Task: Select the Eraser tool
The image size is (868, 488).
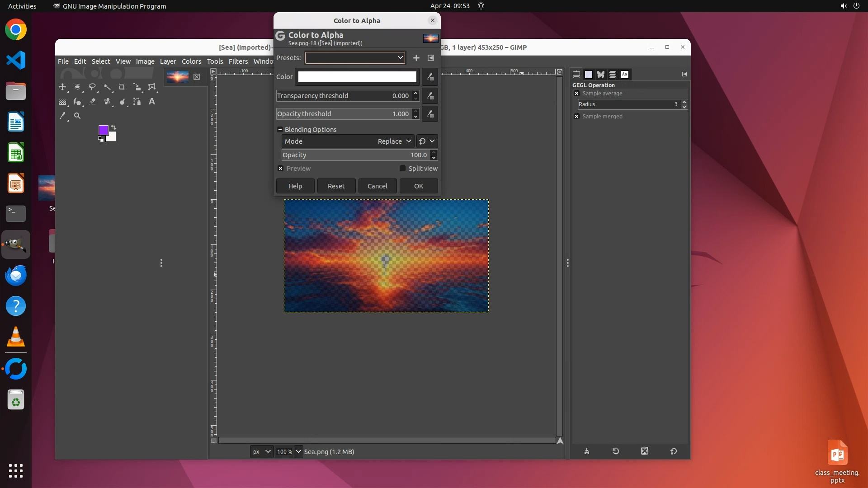Action: tap(92, 102)
